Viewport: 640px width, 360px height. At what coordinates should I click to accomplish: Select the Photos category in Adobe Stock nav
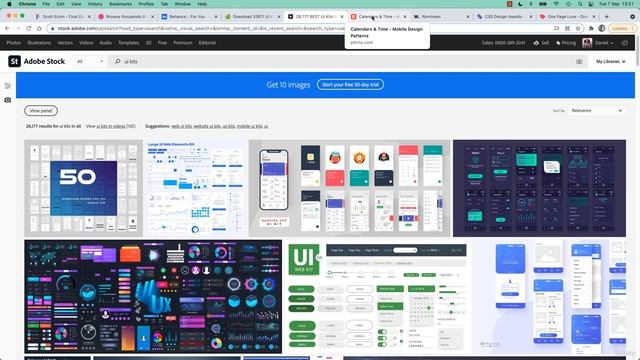[x=13, y=42]
